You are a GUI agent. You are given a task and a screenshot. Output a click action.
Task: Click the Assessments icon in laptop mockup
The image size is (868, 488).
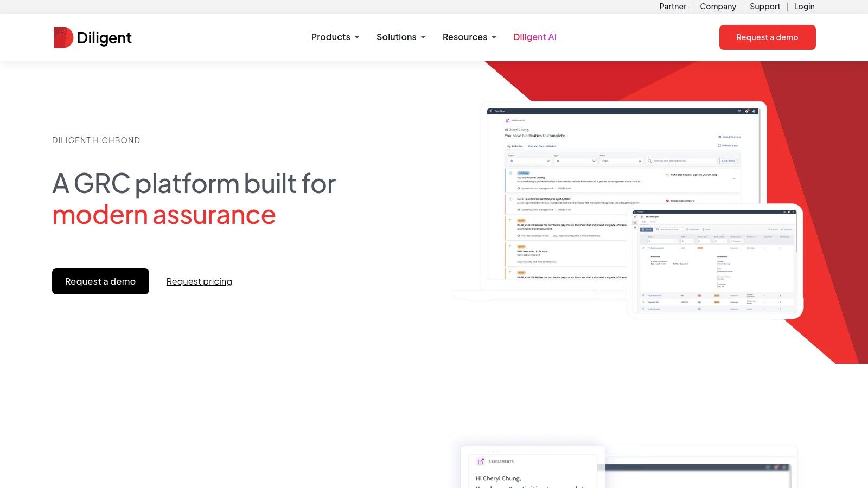point(508,120)
